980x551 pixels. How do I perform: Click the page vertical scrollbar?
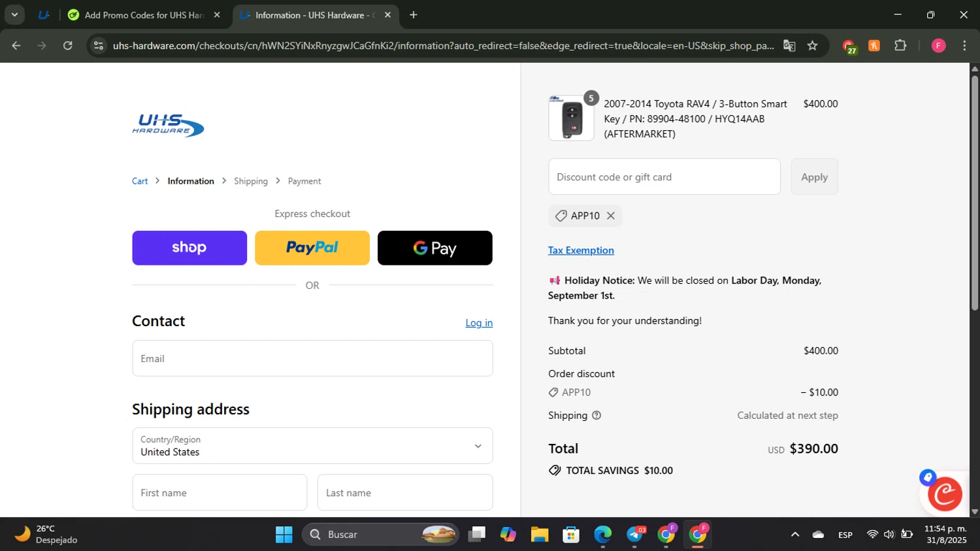tap(975, 193)
